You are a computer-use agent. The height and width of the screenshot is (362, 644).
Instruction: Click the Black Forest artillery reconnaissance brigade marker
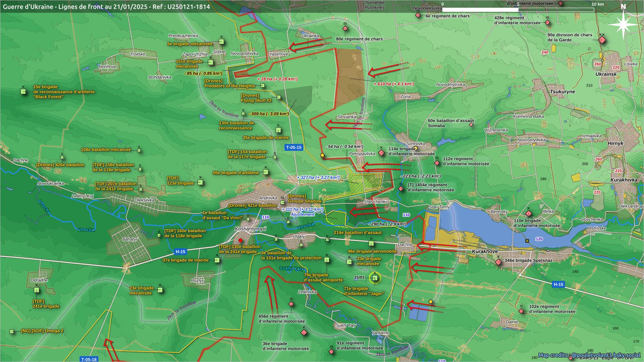point(23,91)
